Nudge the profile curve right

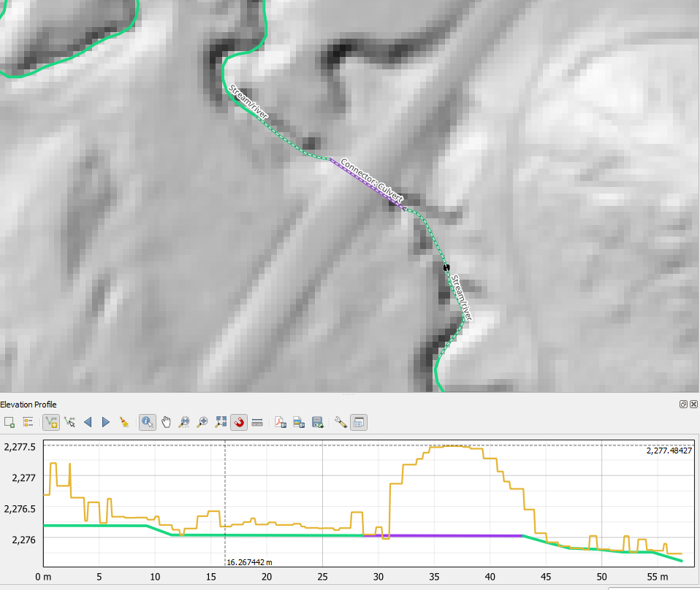(x=105, y=421)
